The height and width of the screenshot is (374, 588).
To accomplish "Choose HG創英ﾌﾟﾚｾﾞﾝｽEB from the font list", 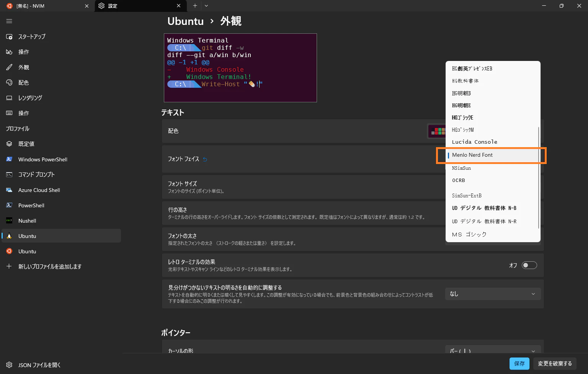I will tap(493, 69).
